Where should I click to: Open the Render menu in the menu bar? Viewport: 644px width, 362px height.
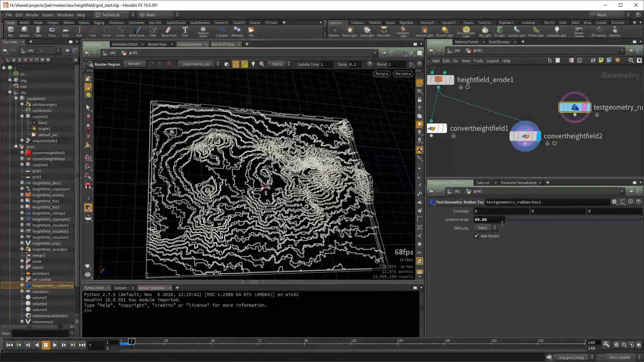click(x=32, y=15)
